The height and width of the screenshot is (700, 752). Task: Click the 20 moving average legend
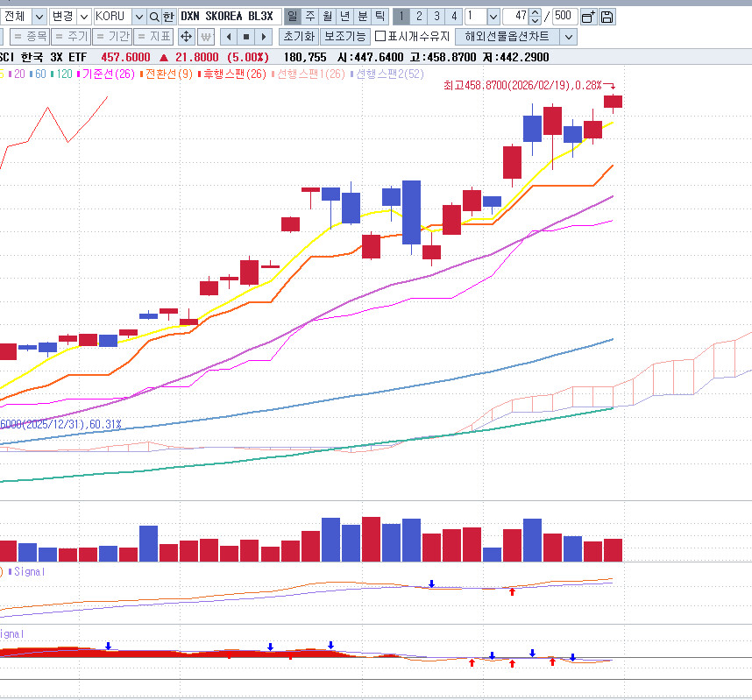[19, 74]
